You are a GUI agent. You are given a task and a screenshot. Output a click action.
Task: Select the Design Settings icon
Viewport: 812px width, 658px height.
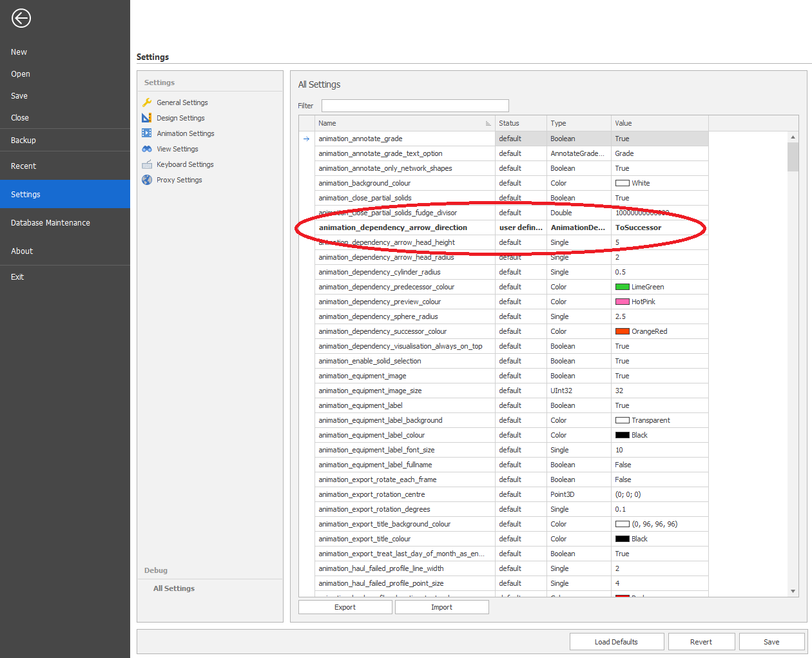tap(147, 118)
